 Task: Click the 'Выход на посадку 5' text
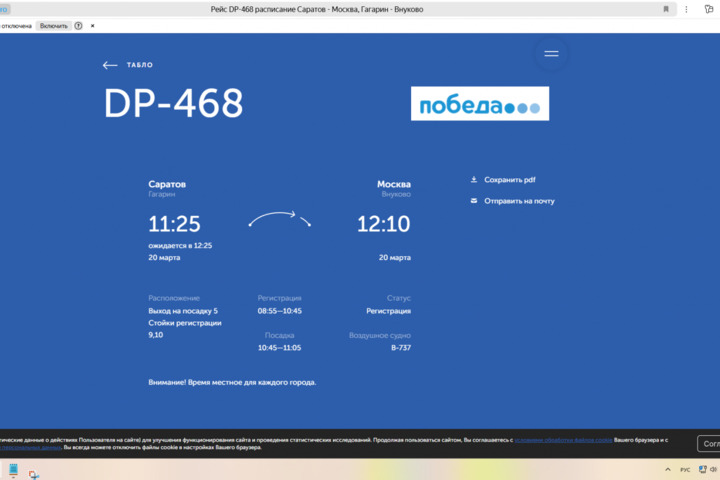coord(183,311)
